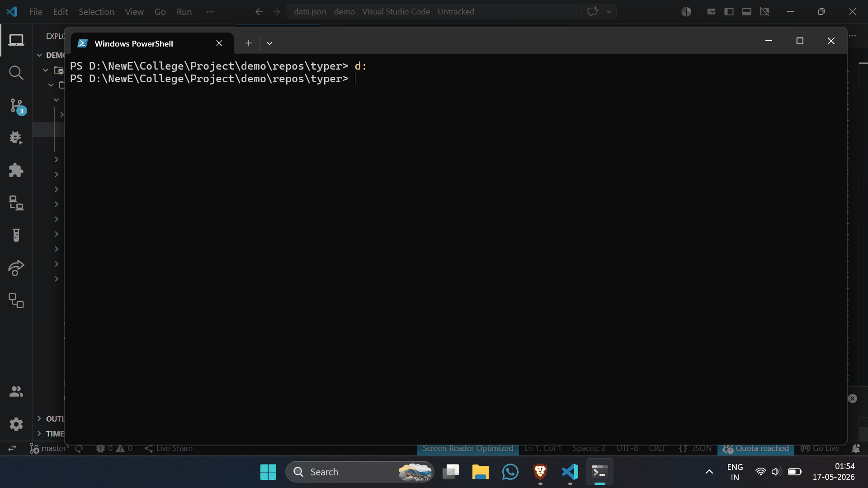Open the Manage gear menu

(16, 424)
